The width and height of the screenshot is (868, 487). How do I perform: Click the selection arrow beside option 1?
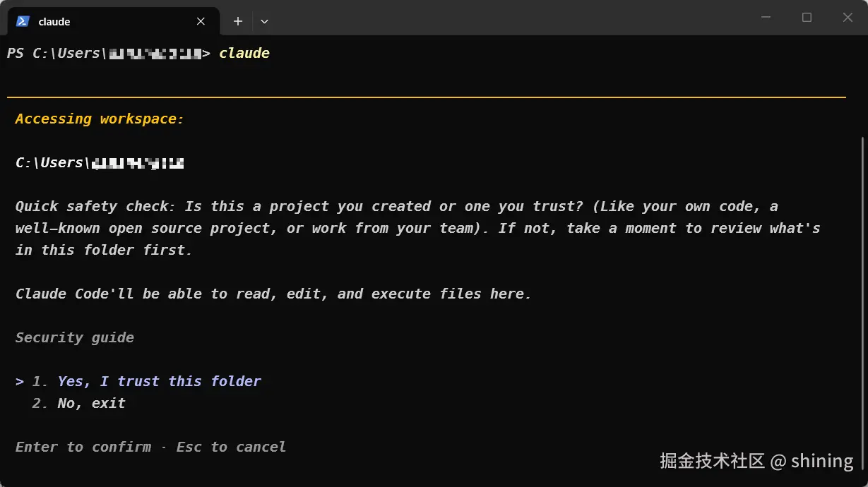pyautogui.click(x=20, y=381)
